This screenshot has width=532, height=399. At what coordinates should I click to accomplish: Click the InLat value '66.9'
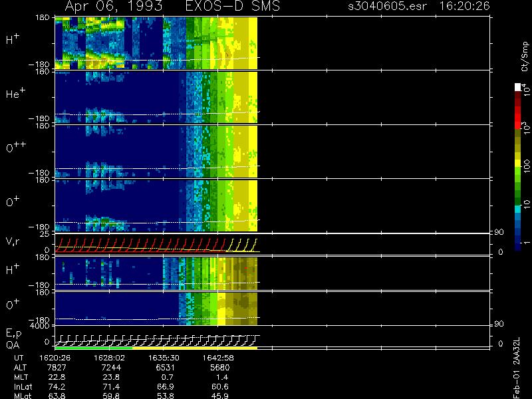tap(165, 386)
